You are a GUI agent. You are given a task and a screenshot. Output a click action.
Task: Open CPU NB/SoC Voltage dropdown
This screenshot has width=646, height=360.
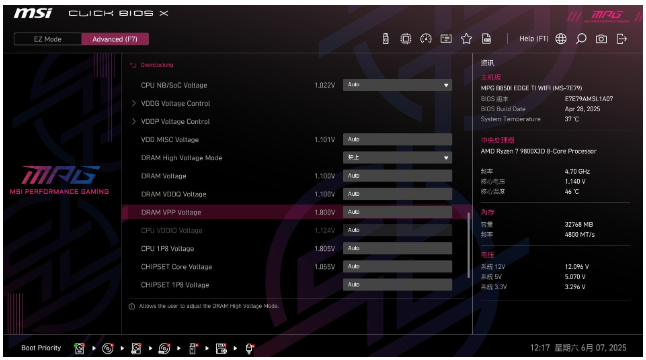(x=397, y=85)
